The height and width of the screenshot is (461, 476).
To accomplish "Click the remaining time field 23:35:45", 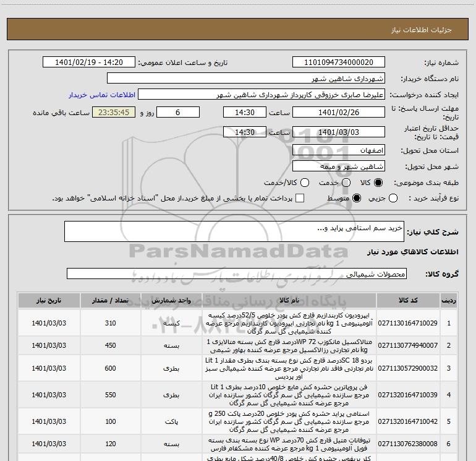I will 114,112.
